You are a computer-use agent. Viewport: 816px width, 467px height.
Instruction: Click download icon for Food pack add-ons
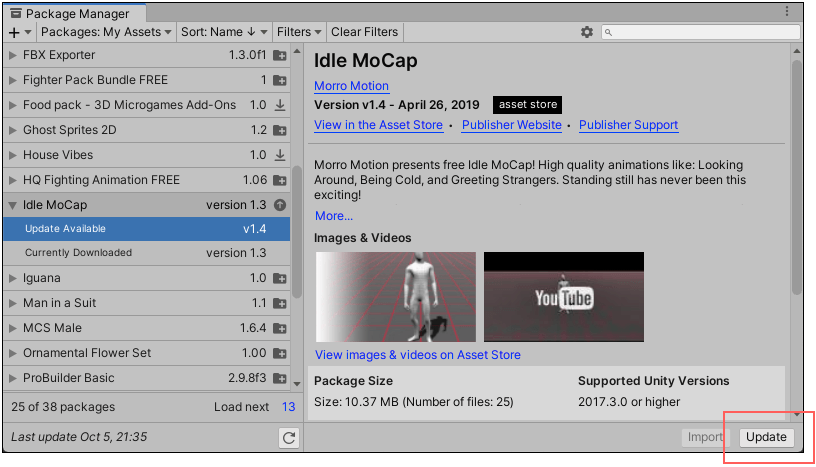[x=280, y=105]
